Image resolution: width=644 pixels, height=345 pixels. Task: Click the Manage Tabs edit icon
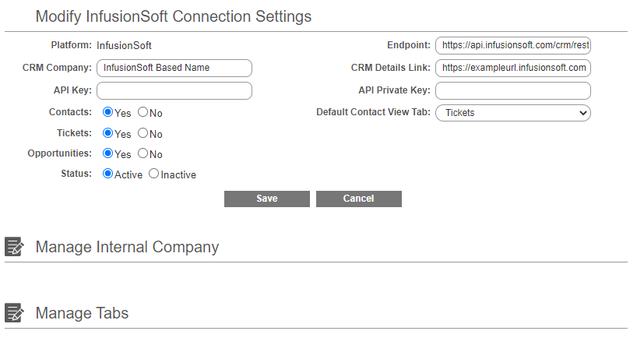[14, 313]
